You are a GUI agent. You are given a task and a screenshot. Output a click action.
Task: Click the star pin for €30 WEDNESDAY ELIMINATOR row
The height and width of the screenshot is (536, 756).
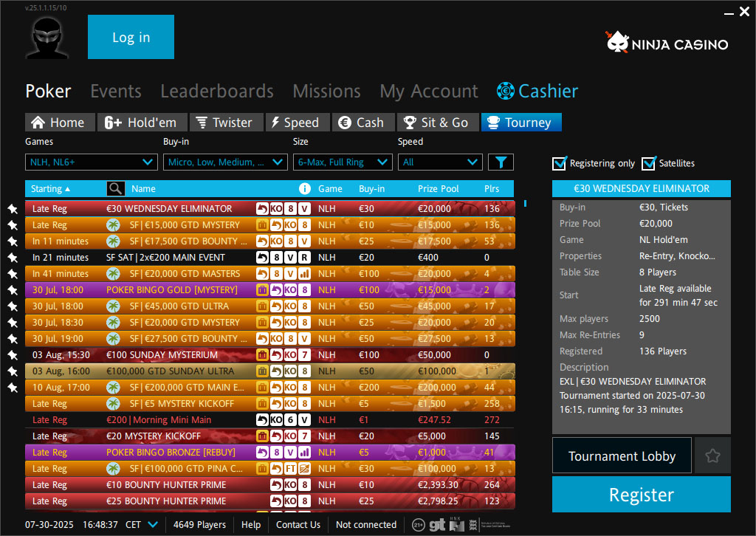point(13,209)
